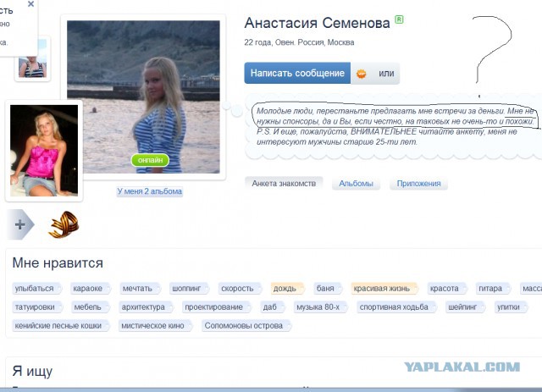Close the popup with the X icon
This screenshot has width=542, height=392.
click(30, 4)
